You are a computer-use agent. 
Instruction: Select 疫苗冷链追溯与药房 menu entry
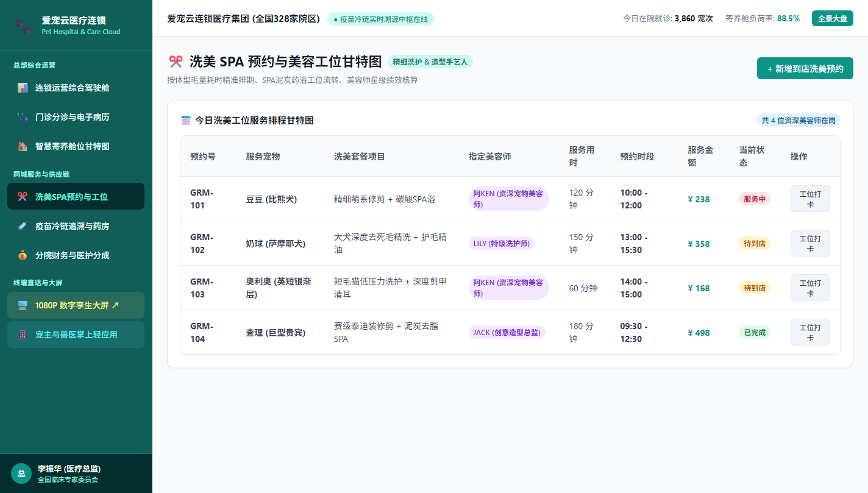tap(76, 226)
